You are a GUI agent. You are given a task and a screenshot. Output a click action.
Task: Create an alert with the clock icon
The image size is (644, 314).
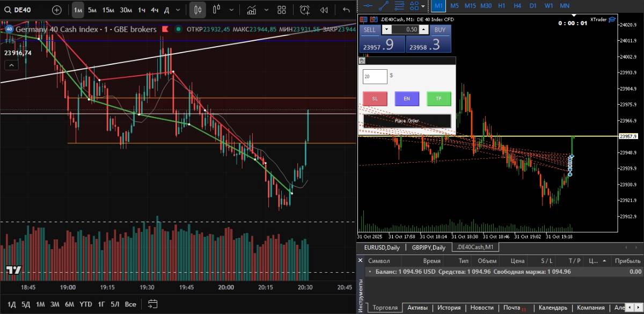point(305,10)
